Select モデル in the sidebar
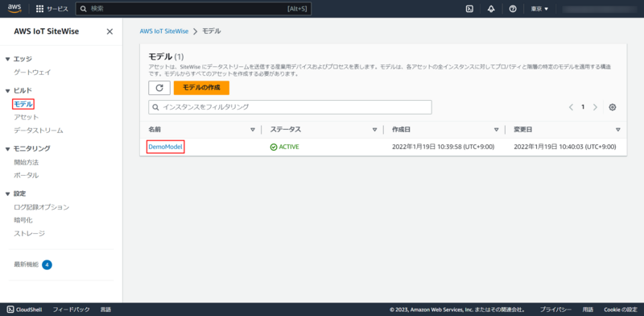 pyautogui.click(x=23, y=105)
